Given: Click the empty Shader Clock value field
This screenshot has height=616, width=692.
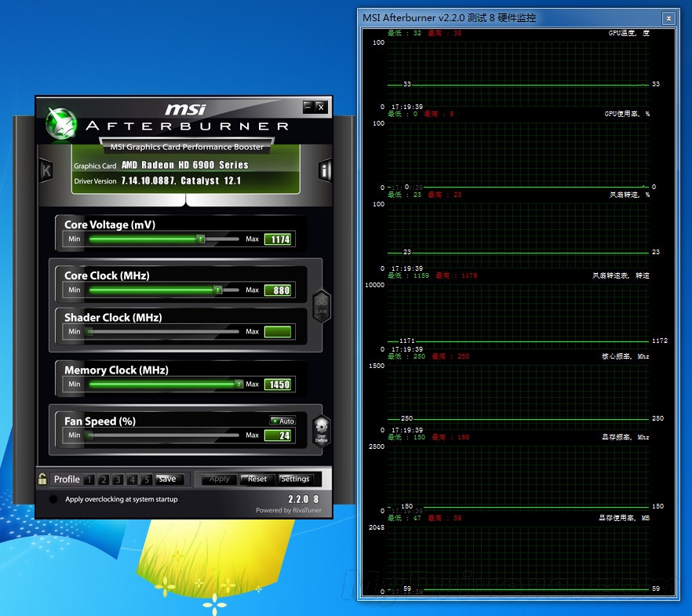Looking at the screenshot, I should click(278, 331).
